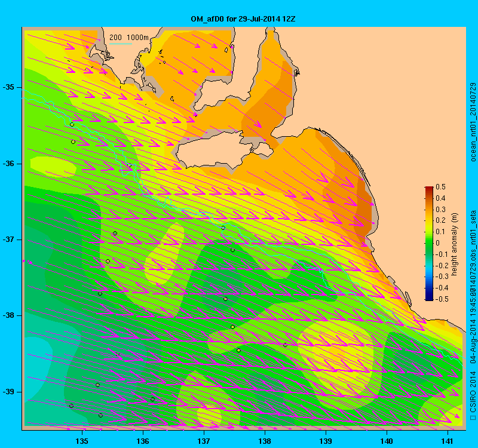The height and width of the screenshot is (448, 478).
Task: Pick the colorbar tick value 0.1
Action: click(440, 232)
